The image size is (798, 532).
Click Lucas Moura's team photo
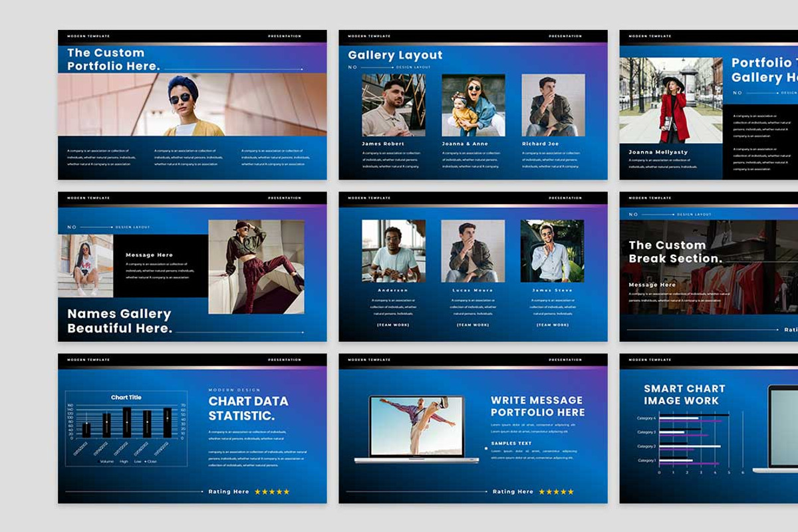coord(473,251)
